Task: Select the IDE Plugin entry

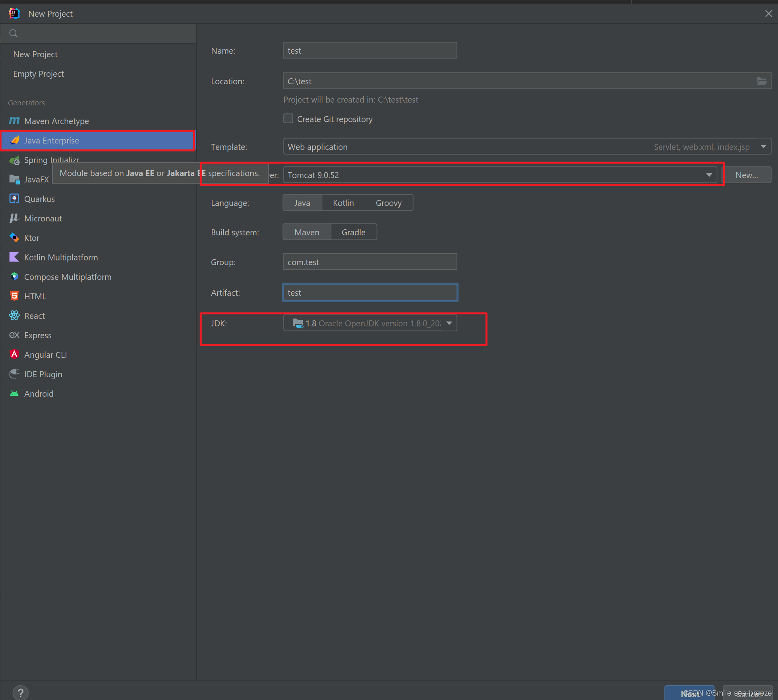Action: 99,374
